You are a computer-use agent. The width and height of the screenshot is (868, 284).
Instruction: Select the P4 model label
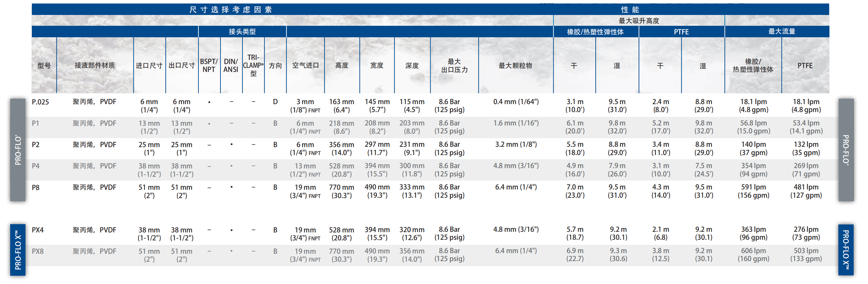point(35,166)
